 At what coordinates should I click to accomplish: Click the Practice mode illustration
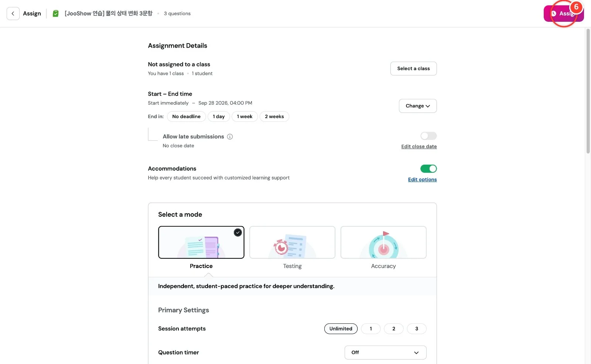(201, 242)
